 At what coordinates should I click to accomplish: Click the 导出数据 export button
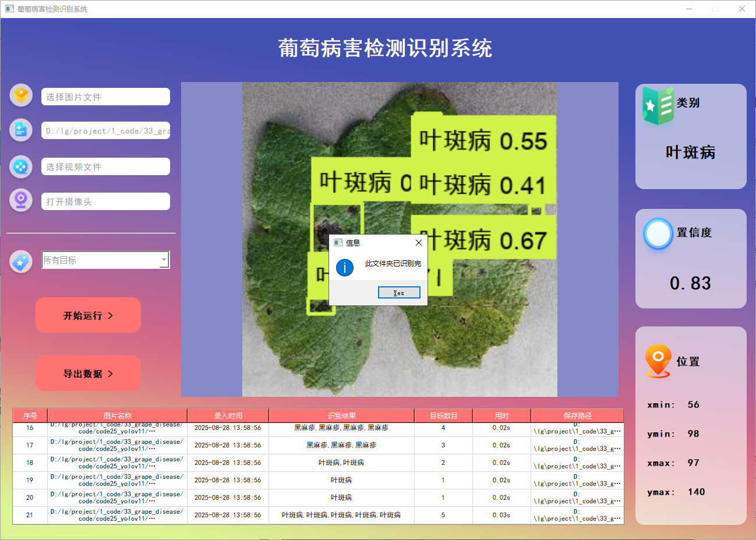(x=88, y=374)
